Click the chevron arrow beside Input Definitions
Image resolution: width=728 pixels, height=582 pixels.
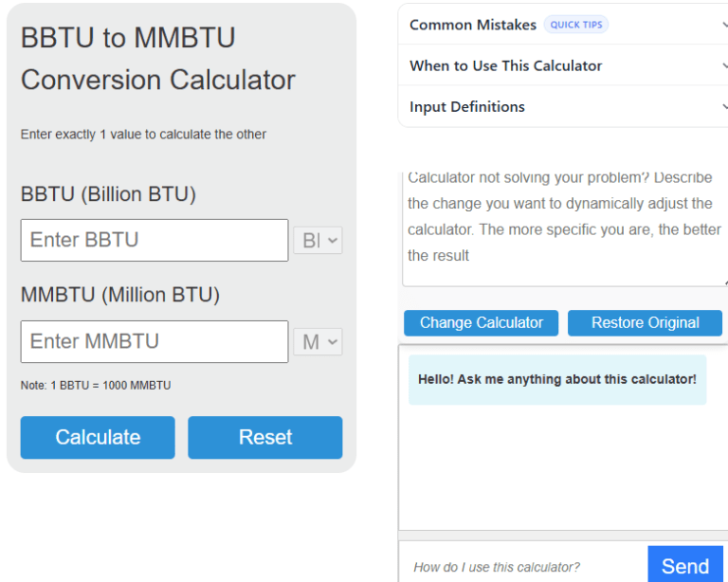point(724,107)
